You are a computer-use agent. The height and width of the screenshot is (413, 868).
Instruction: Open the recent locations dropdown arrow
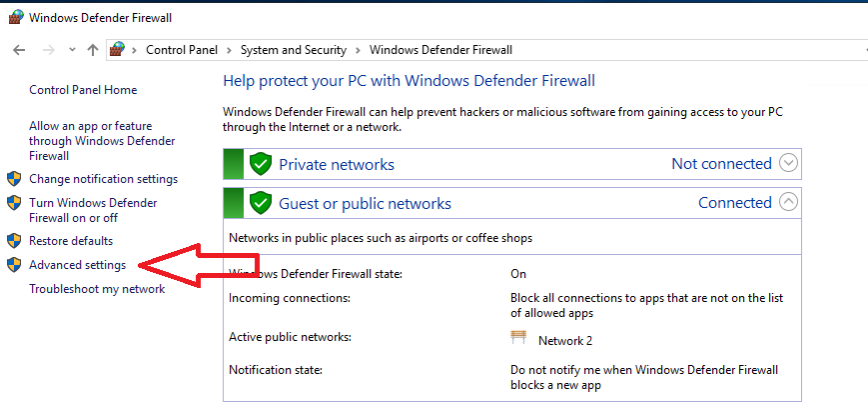72,50
